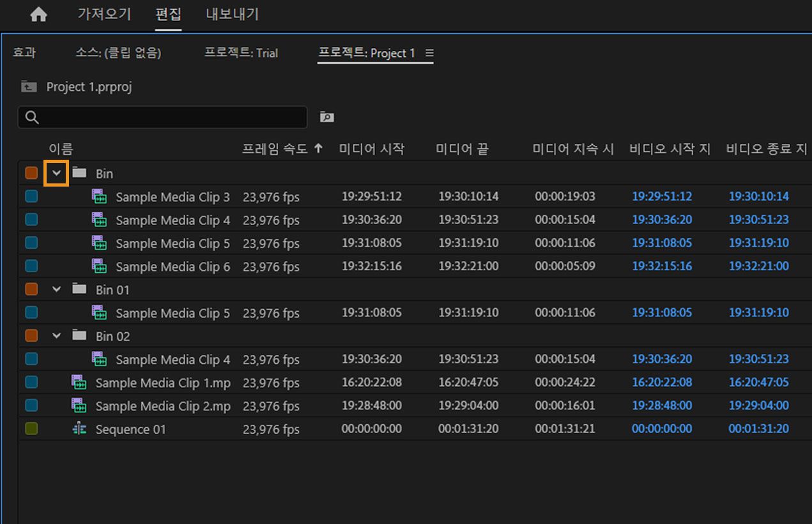Click the Sequence 01 sequence icon

79,429
